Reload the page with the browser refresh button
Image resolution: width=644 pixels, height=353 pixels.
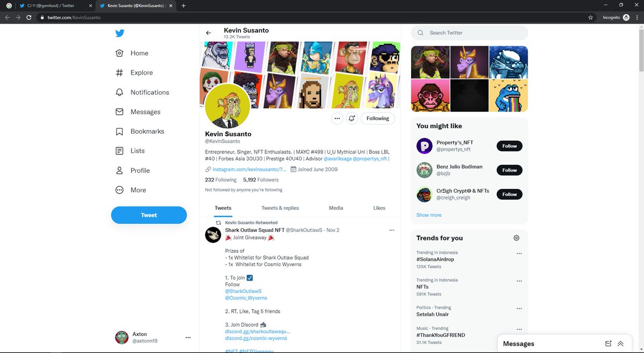coord(30,17)
